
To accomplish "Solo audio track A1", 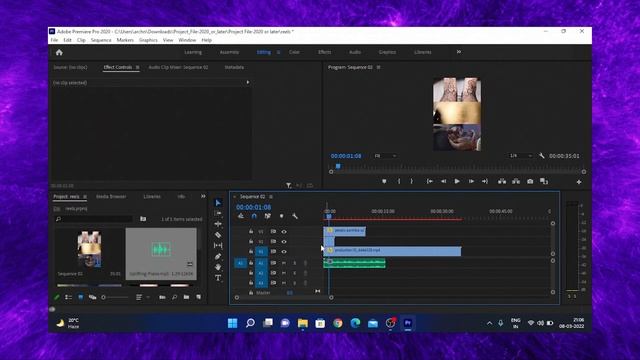I will [x=294, y=263].
